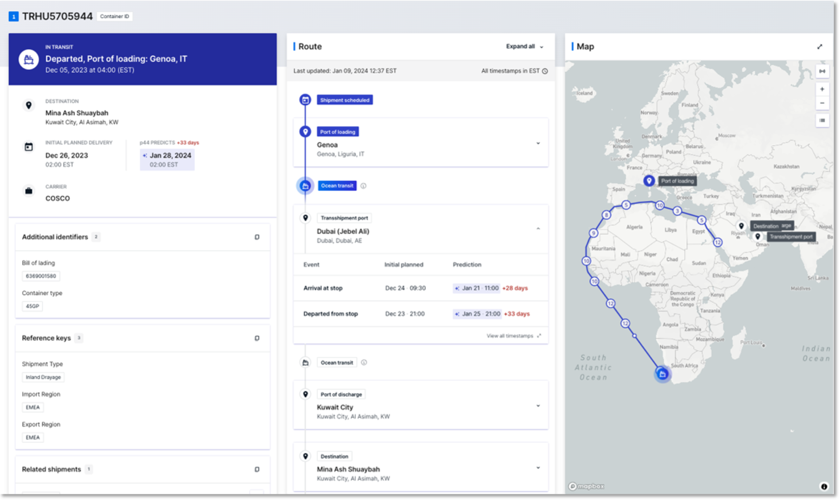Viewport: 840px width, 504px height.
Task: Expand Mina Ash Shuaybah destination details
Action: [538, 468]
